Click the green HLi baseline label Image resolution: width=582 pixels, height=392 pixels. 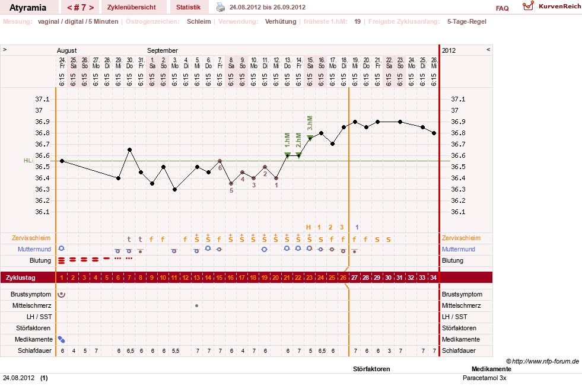tap(28, 161)
